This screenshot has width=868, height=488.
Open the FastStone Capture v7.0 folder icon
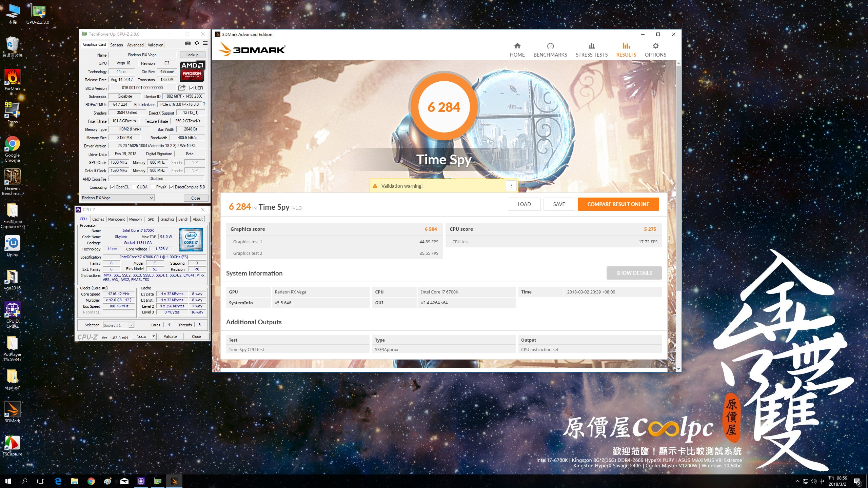[13, 216]
